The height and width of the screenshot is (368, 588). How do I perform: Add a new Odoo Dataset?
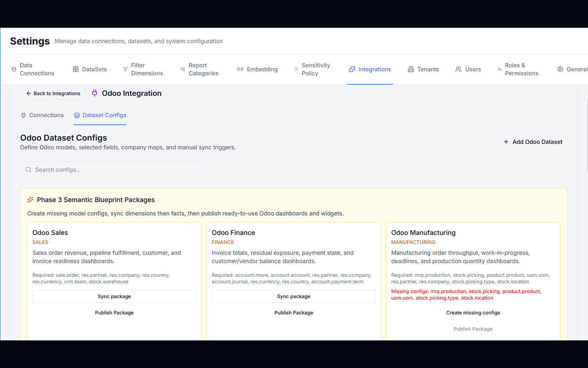tap(533, 142)
